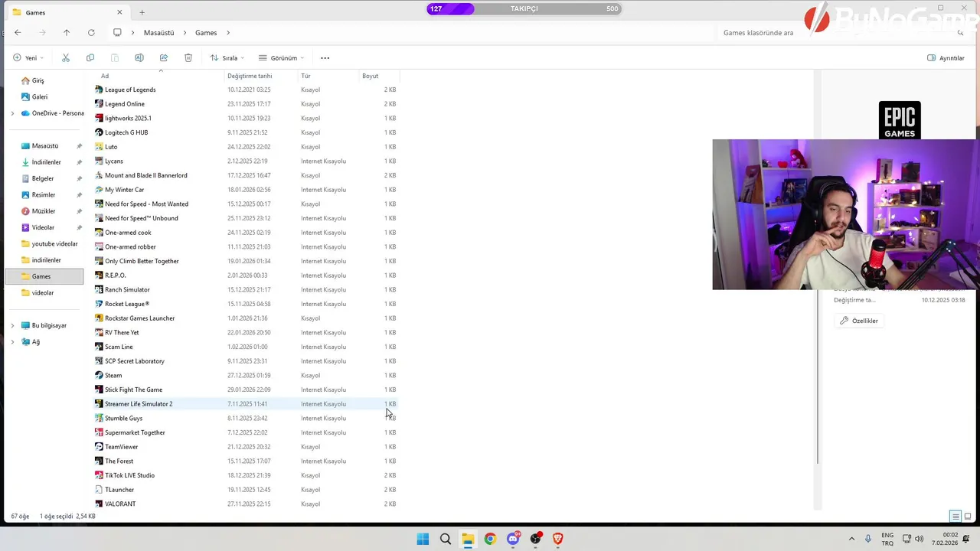Open File Explorer taskbar icon
The image size is (980, 551).
[468, 539]
